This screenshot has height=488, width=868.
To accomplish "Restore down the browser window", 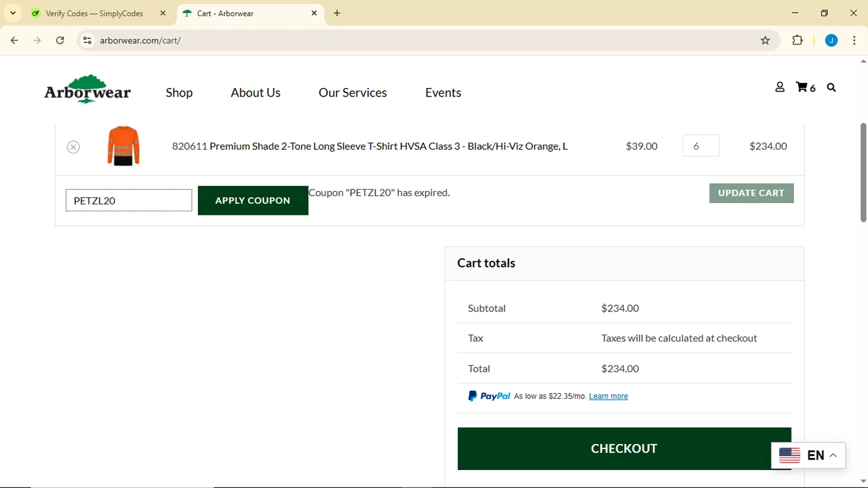I will [825, 13].
